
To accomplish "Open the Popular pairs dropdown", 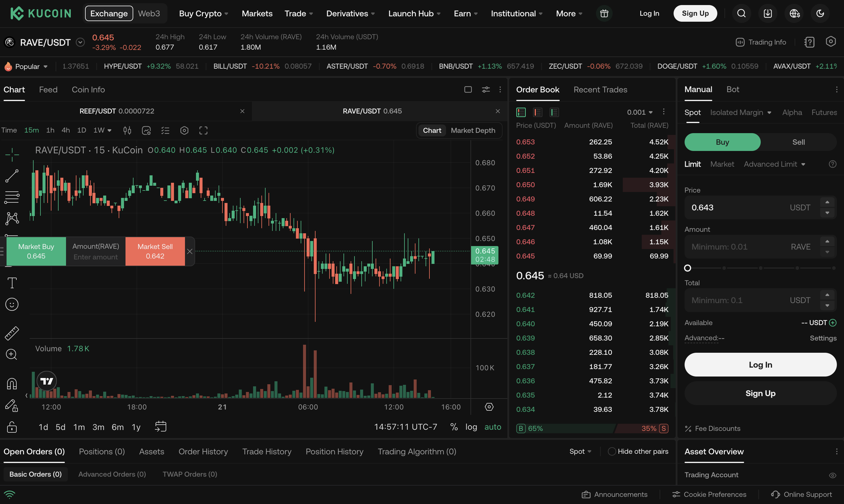I will point(26,66).
